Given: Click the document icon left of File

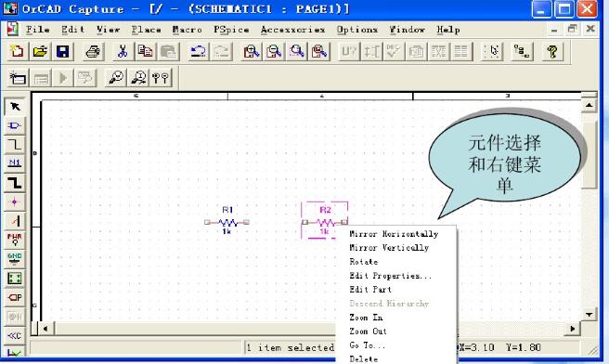Looking at the screenshot, I should tap(12, 30).
